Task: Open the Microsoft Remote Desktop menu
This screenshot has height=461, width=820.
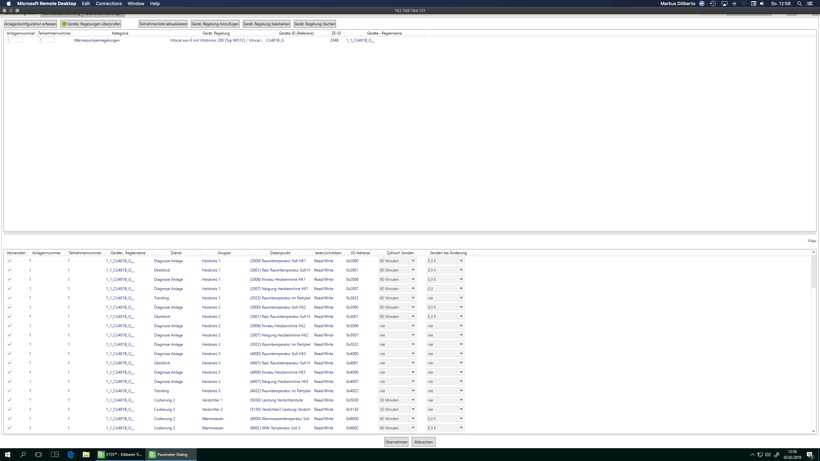Action: click(x=47, y=4)
